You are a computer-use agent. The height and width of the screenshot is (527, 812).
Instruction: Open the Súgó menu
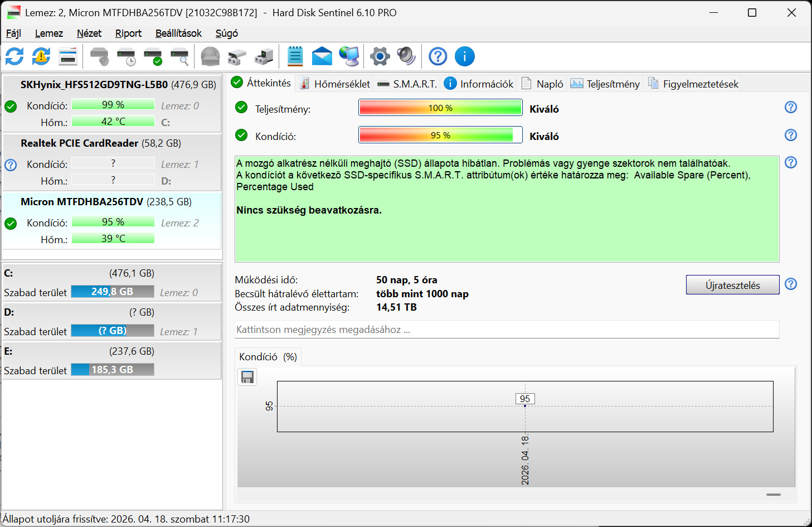coord(227,33)
